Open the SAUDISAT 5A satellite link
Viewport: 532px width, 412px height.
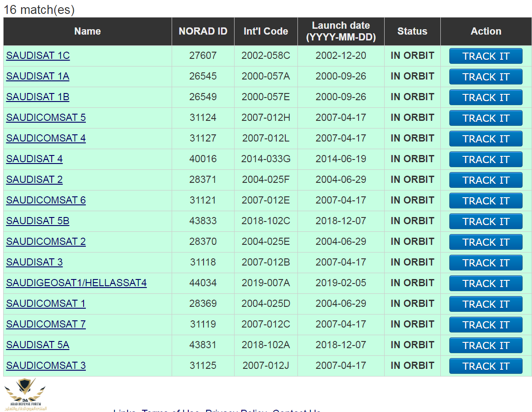pyautogui.click(x=38, y=345)
